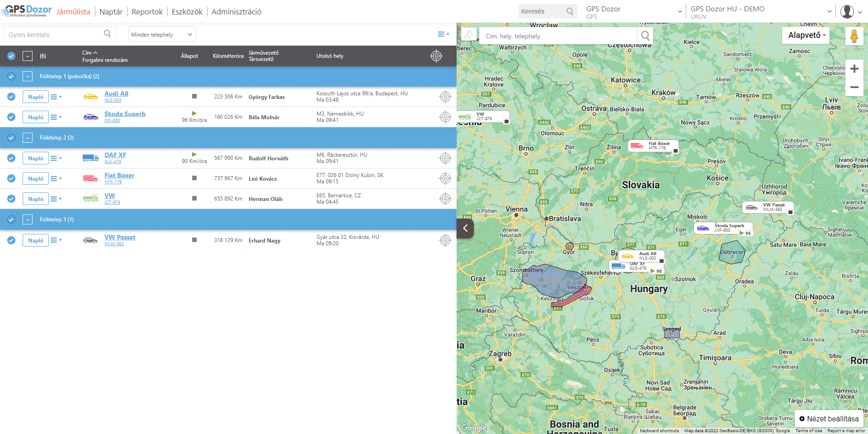Uncheck the Škoda Superb row checkbox
Viewport: 868px width, 434px height.
[x=11, y=117]
